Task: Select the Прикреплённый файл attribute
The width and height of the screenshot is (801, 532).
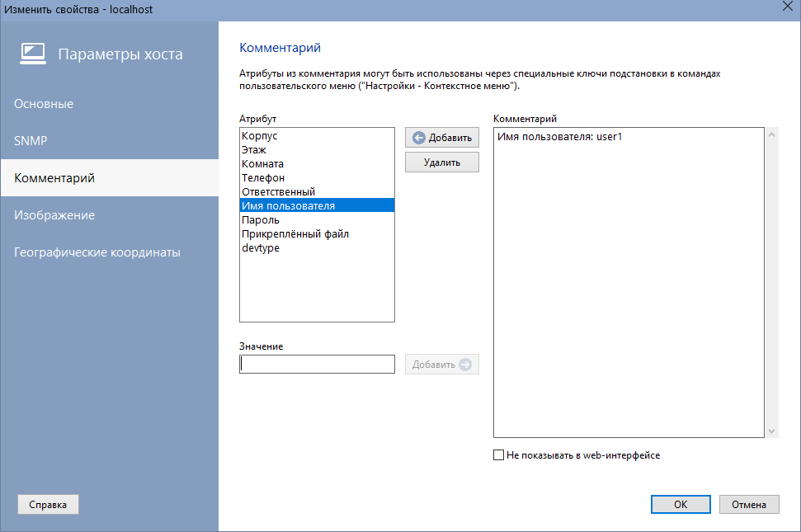Action: coord(317,234)
